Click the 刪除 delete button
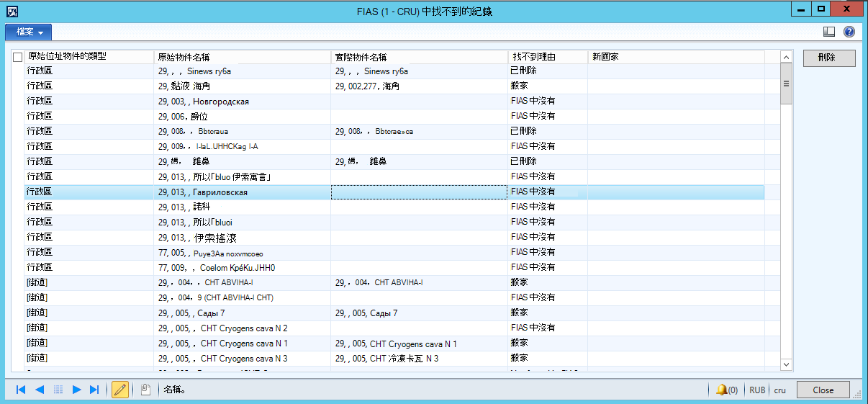Image resolution: width=868 pixels, height=404 pixels. 829,58
